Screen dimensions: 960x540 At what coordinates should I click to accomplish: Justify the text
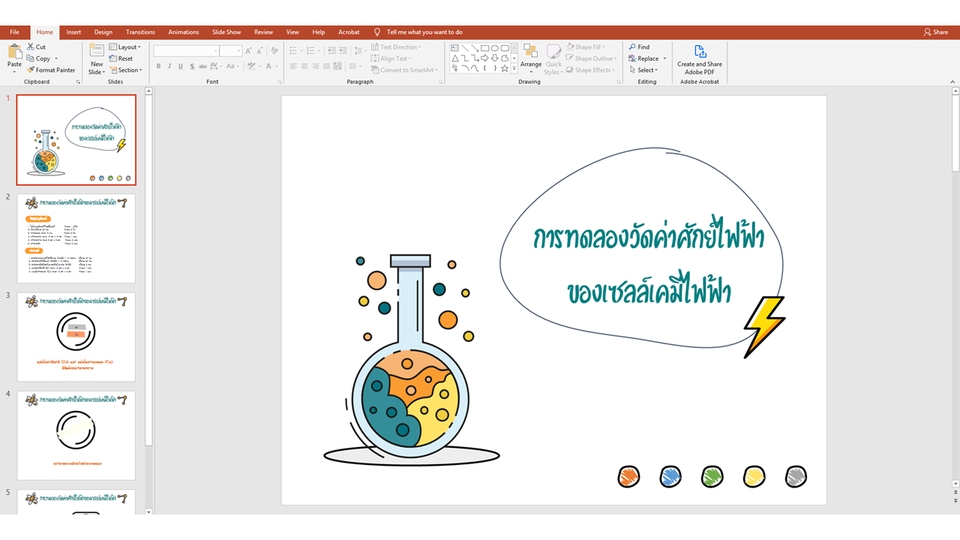coord(326,66)
